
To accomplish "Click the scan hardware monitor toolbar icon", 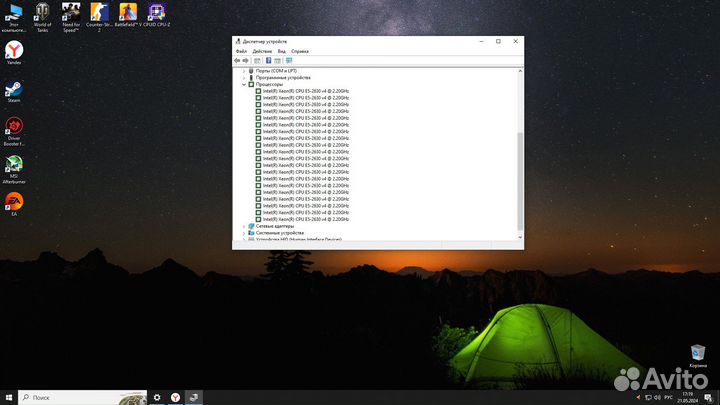I will coord(289,60).
